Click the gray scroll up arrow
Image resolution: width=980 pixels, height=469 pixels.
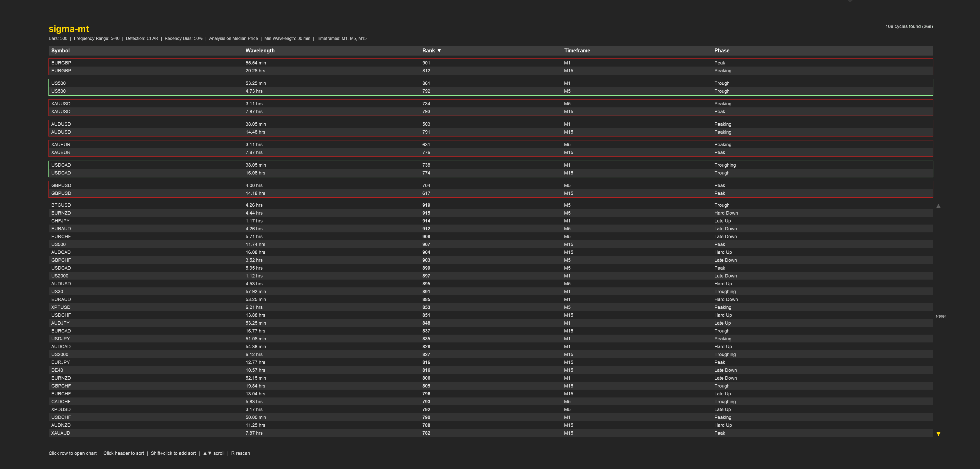tap(938, 206)
